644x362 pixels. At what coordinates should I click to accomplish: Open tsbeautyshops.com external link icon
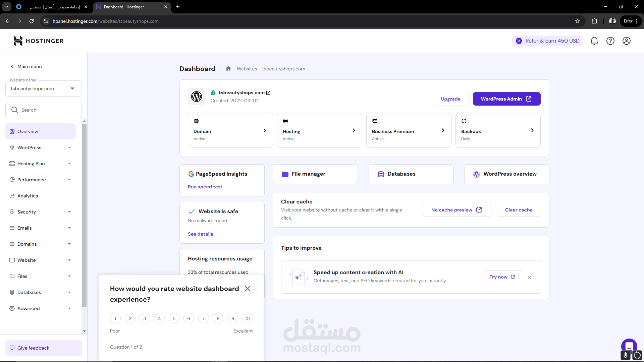point(268,93)
